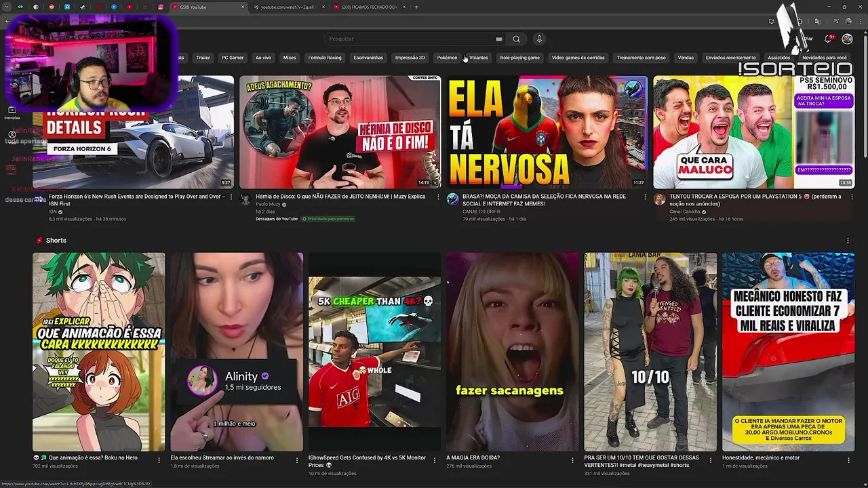Select the Video games de corridas chip

coord(578,58)
